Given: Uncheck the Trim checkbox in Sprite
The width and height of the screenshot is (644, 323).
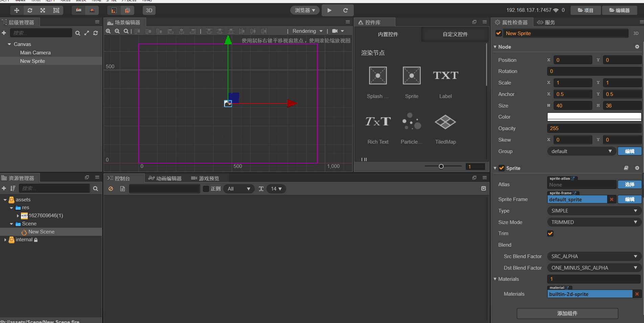Looking at the screenshot, I should coord(550,233).
